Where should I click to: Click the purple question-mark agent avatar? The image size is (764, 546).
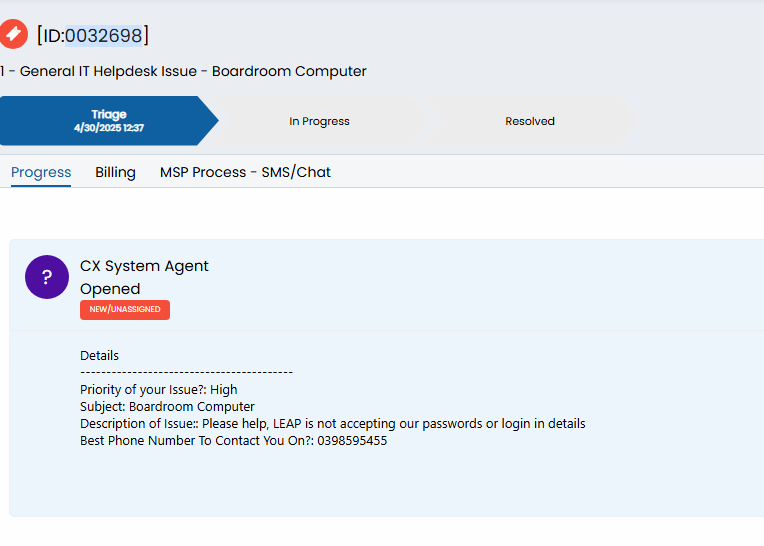47,277
